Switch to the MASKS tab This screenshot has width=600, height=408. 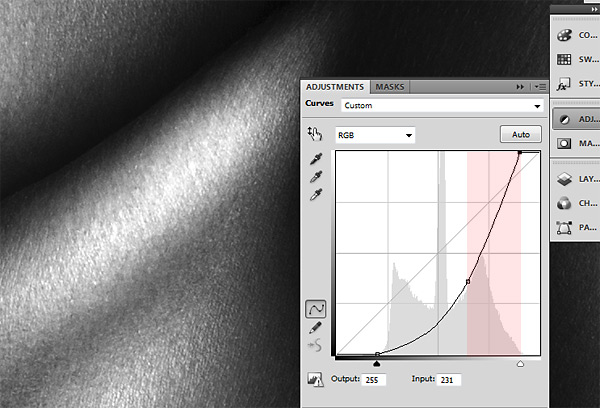(x=390, y=87)
